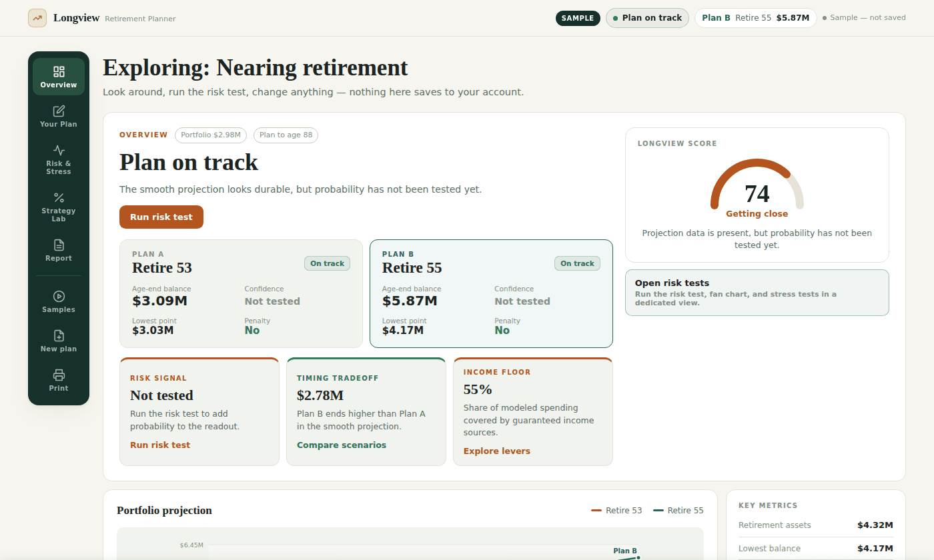Click the Print sidebar icon
This screenshot has width=934, height=560.
(x=59, y=380)
